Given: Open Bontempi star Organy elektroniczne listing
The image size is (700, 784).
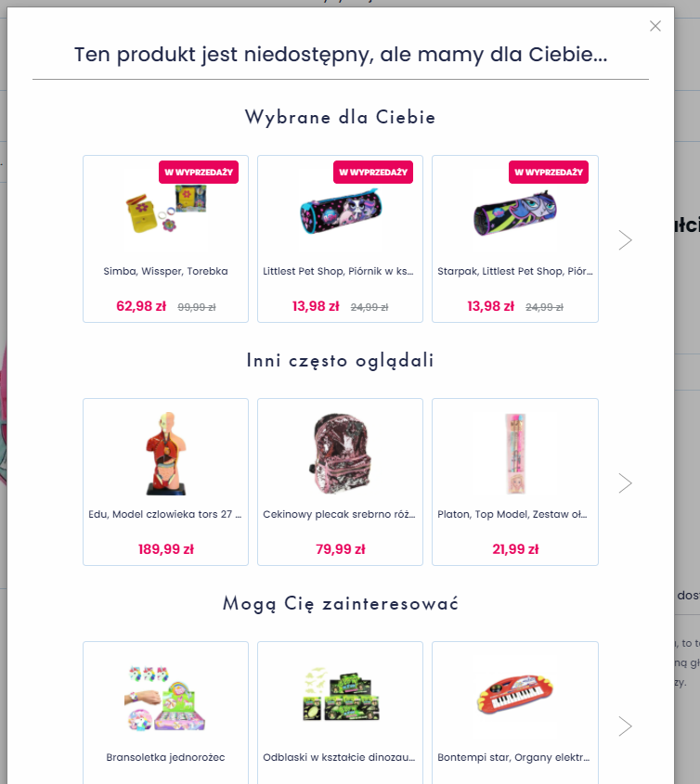Looking at the screenshot, I should tap(514, 757).
